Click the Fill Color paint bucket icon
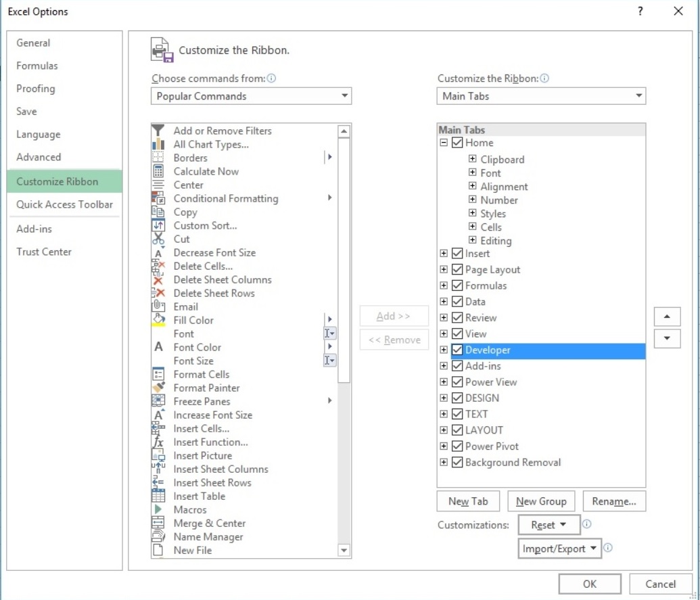The image size is (700, 600). [x=158, y=320]
